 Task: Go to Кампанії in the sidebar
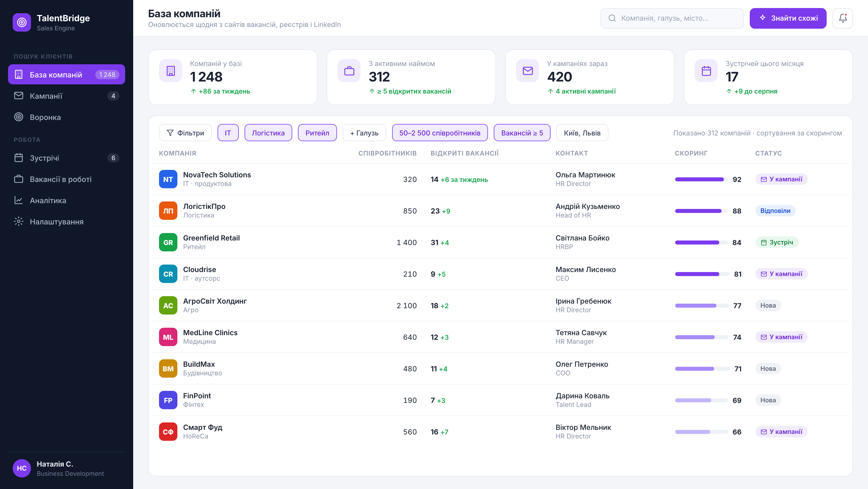[66, 96]
